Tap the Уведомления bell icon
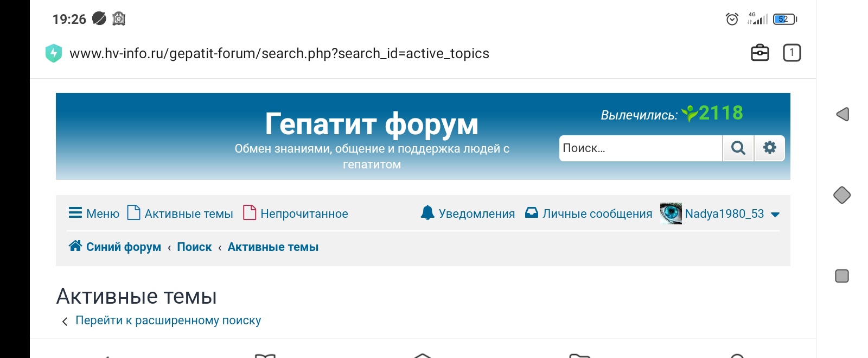 point(427,213)
